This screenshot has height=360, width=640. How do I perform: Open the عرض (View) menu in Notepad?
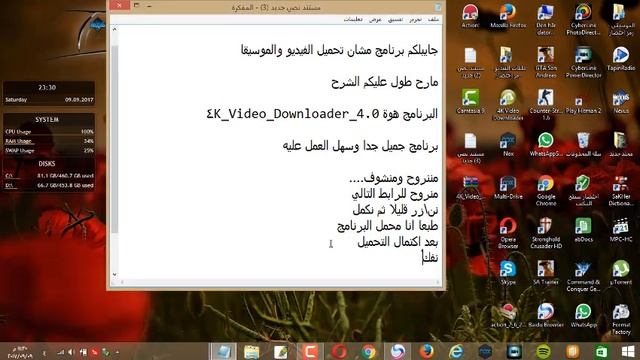click(x=375, y=19)
